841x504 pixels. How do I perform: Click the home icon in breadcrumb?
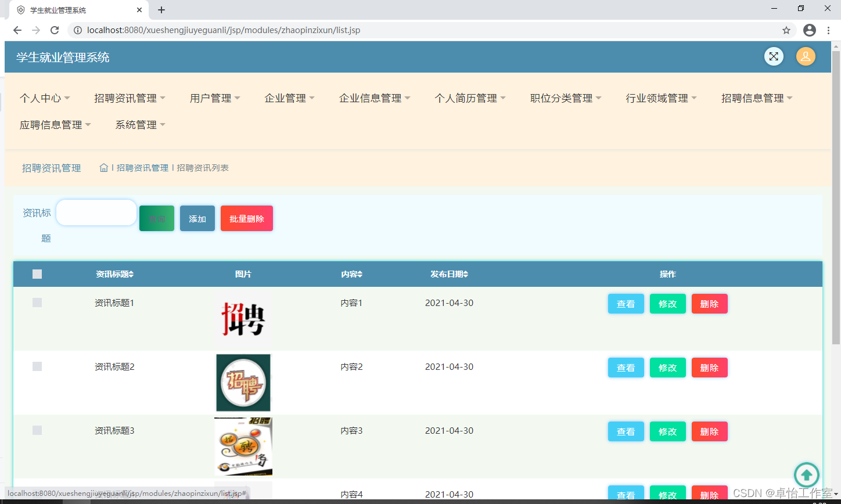point(104,168)
